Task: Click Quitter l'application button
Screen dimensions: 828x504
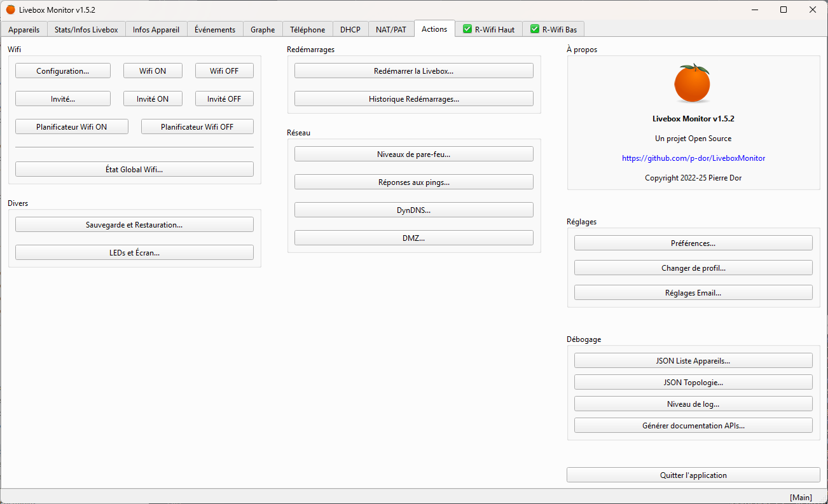Action: tap(693, 475)
